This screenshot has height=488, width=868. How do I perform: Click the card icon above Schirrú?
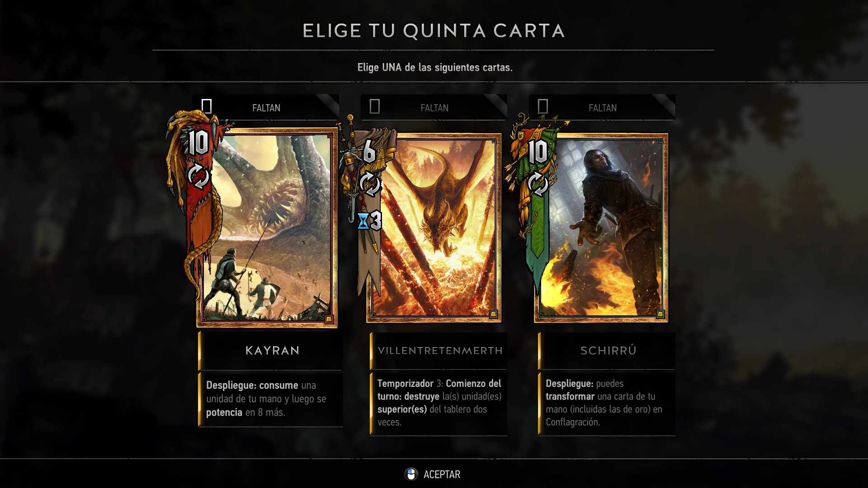pyautogui.click(x=543, y=107)
